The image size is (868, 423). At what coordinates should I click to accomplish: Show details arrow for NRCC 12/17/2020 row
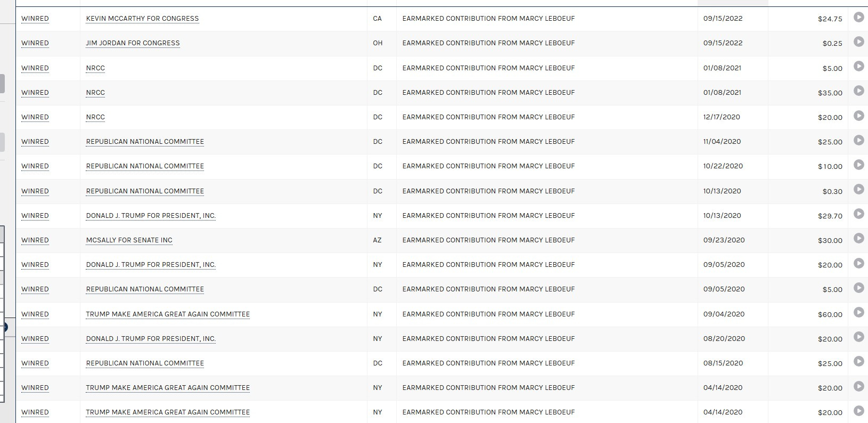pyautogui.click(x=858, y=116)
